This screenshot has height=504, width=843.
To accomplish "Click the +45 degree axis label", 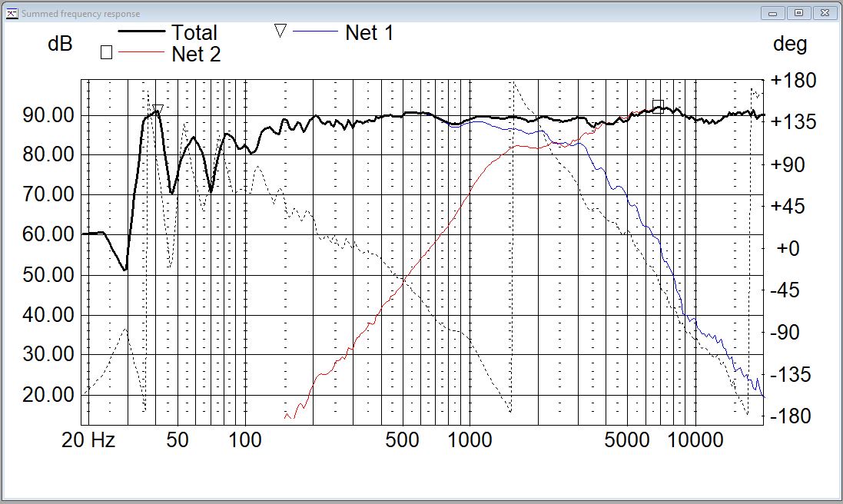I will pyautogui.click(x=788, y=207).
